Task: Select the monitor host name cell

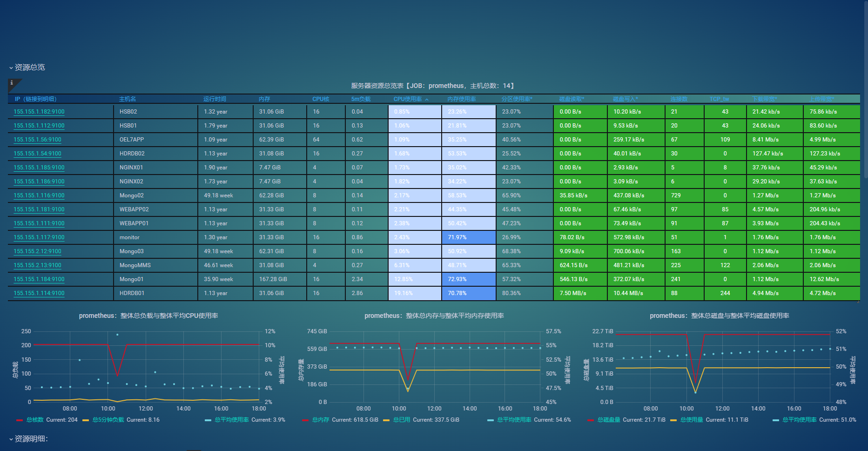Action: point(155,237)
